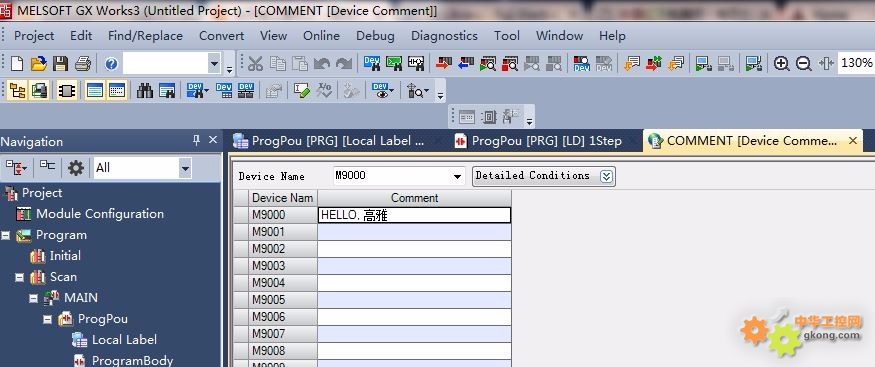Collapse the Scan tree node

click(x=20, y=277)
